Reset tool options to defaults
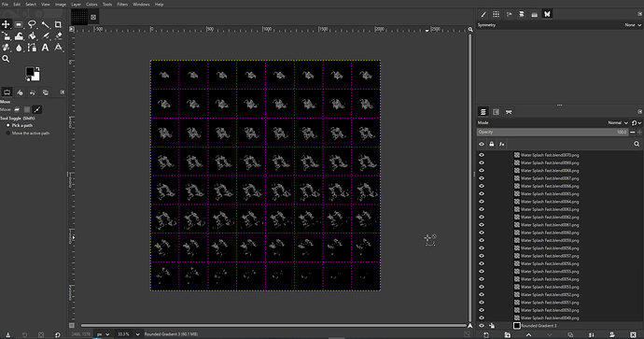 (x=58, y=335)
